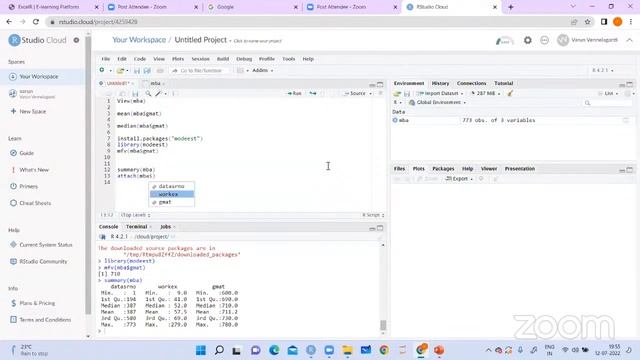Viewport: 640px width, 360px height.
Task: Bookmark this page with the star icon
Action: coord(588,22)
